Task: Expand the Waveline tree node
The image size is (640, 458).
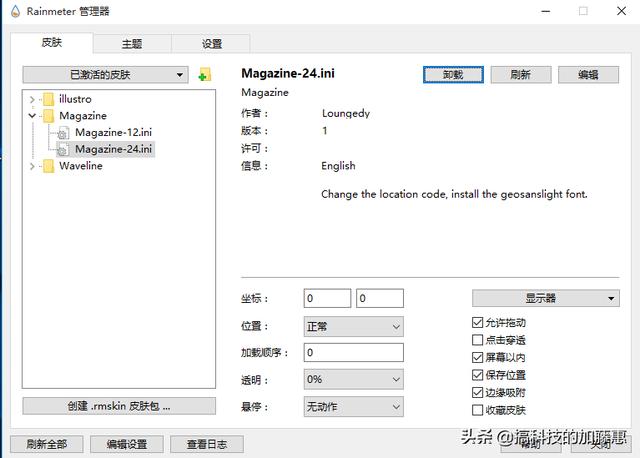Action: [32, 166]
